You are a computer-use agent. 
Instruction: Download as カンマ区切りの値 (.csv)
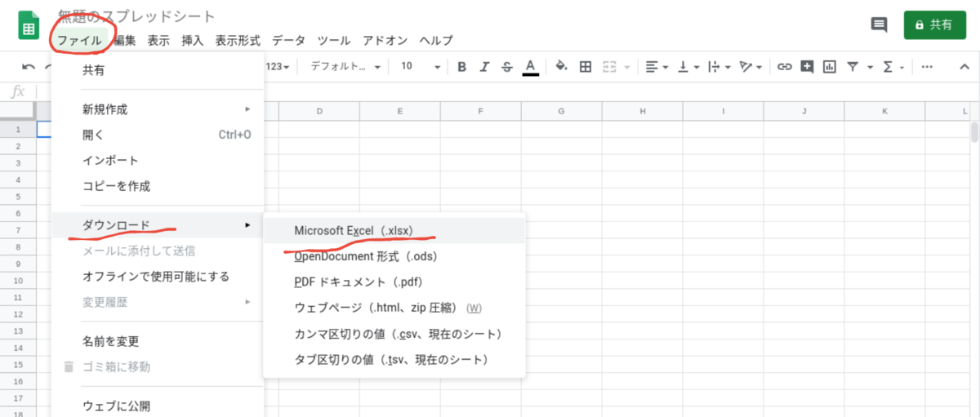point(394,334)
